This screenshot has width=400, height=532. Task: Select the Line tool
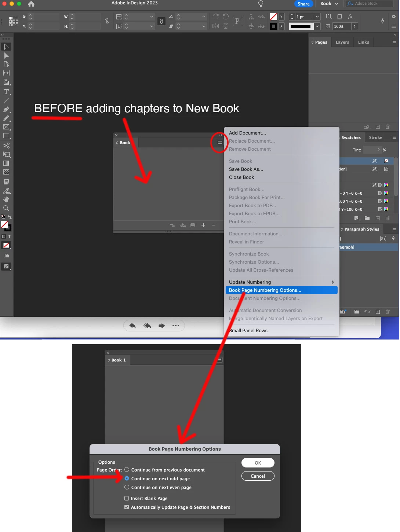[x=6, y=100]
